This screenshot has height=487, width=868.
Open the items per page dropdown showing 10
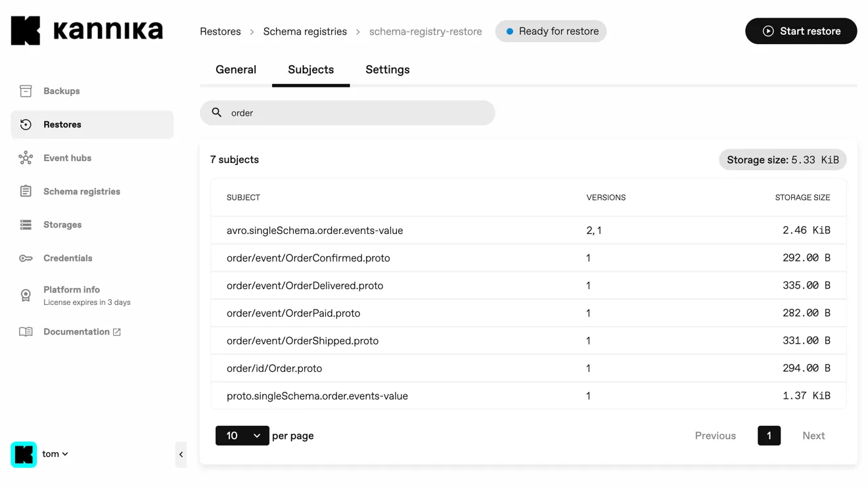click(x=242, y=435)
